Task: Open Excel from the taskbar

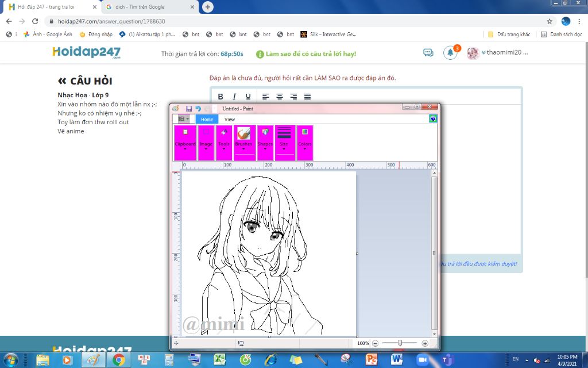Action: click(220, 360)
